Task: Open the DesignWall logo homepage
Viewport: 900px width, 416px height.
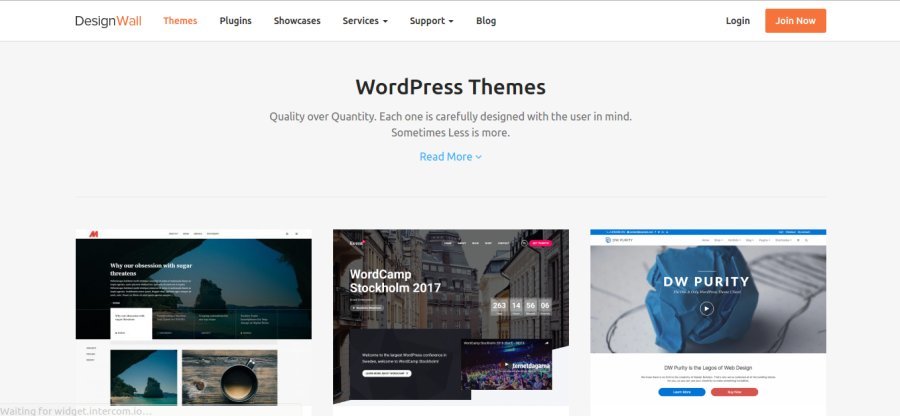Action: [108, 21]
